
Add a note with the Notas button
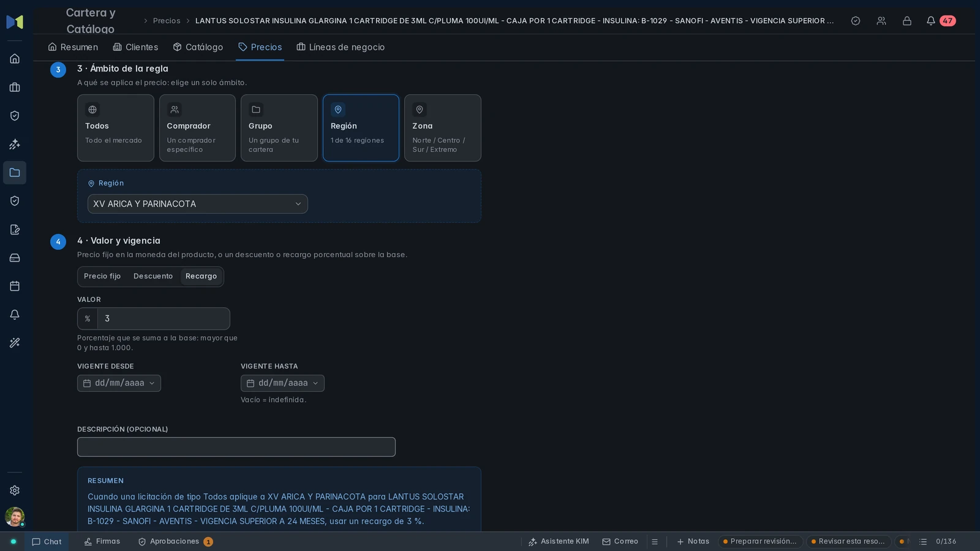pos(693,542)
